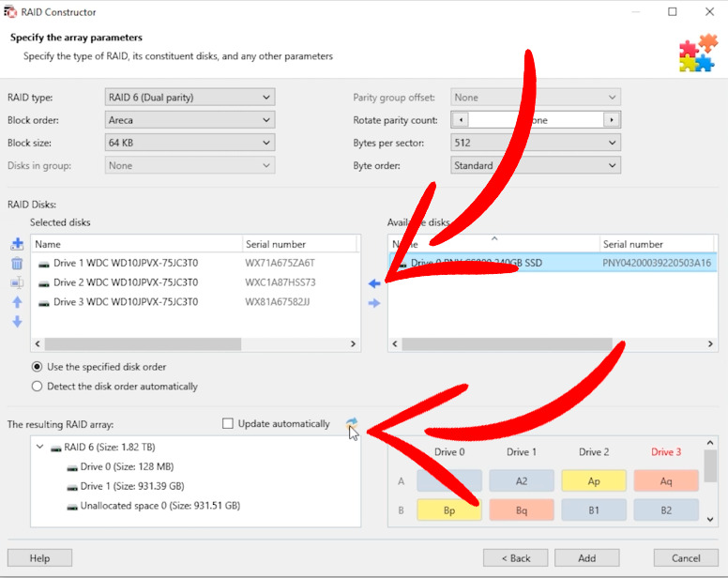Open the RAID type dropdown
This screenshot has width=728, height=578.
[x=190, y=97]
